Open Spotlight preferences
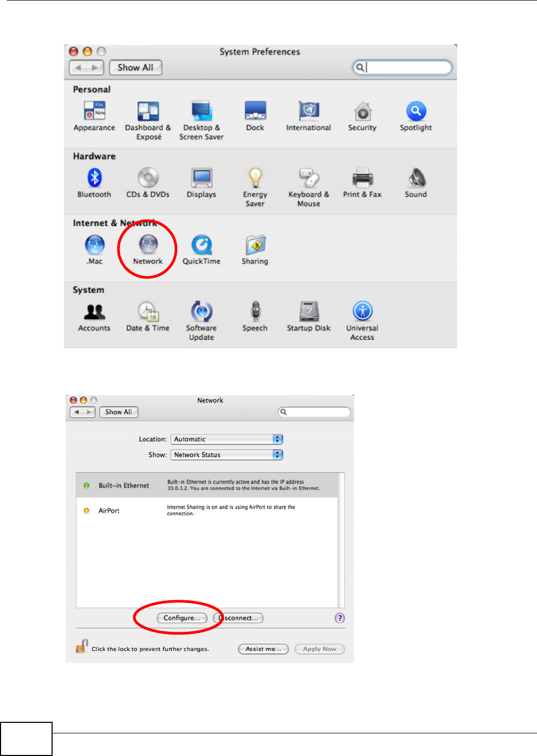537x756 pixels. [416, 116]
